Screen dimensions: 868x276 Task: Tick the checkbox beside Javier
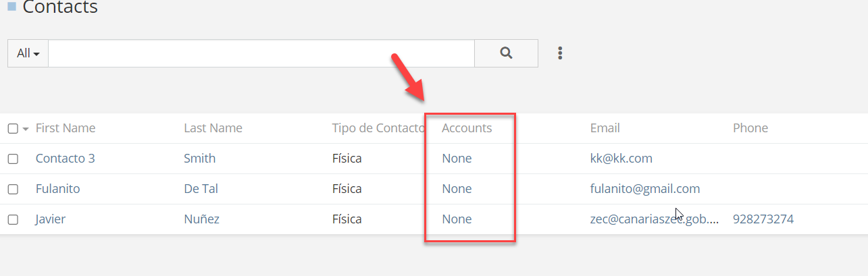[13, 220]
